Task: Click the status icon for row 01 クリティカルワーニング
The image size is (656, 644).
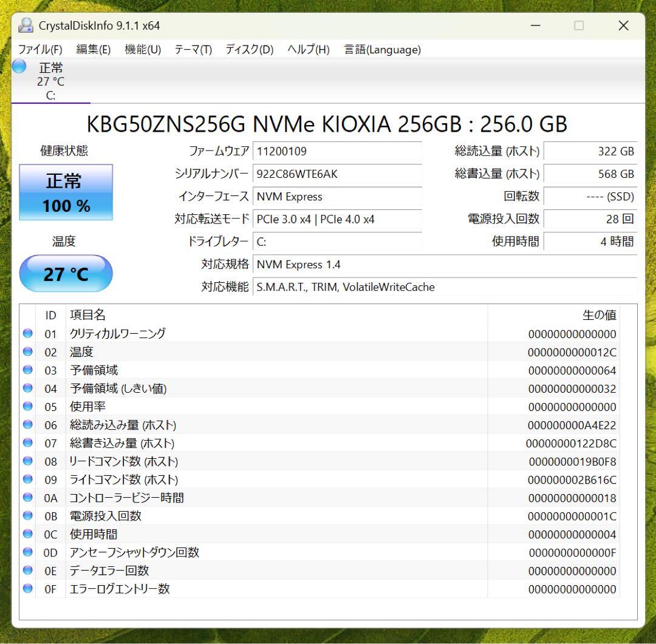Action: (27, 333)
